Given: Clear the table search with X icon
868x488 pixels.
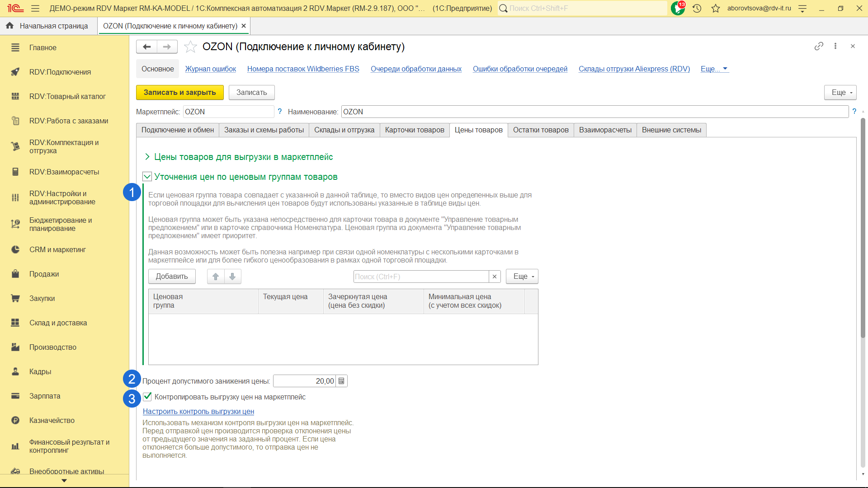Looking at the screenshot, I should pos(495,277).
